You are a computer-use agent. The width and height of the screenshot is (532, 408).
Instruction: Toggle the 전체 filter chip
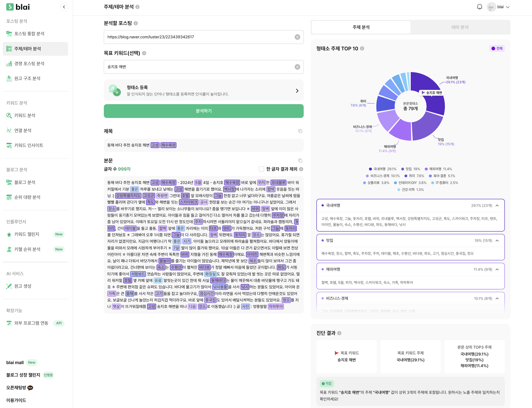497,49
